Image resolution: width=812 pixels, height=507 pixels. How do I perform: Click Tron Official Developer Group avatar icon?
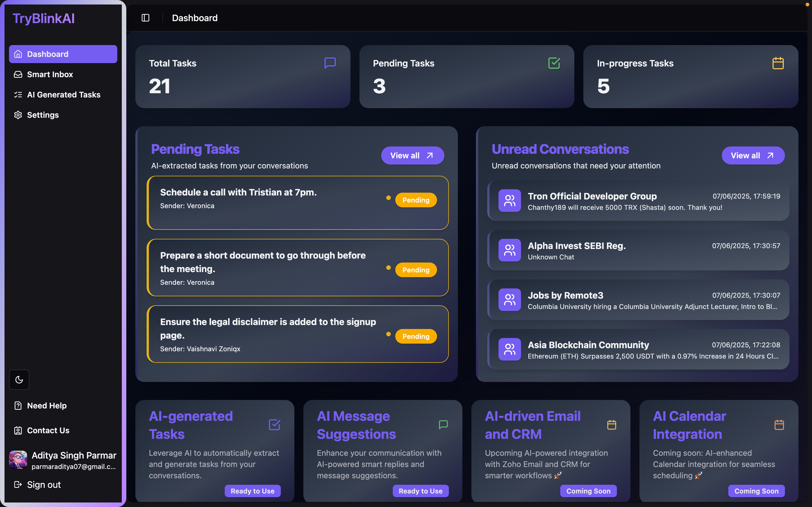pyautogui.click(x=509, y=201)
